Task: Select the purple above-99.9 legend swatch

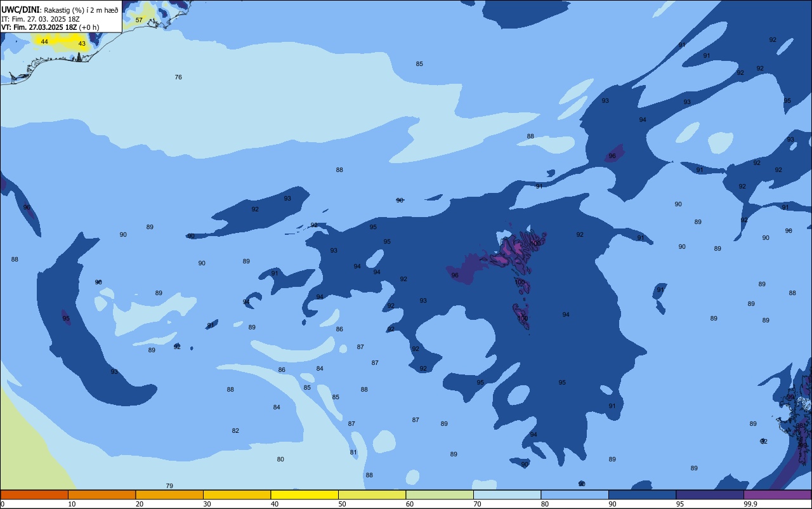Action: click(x=777, y=494)
